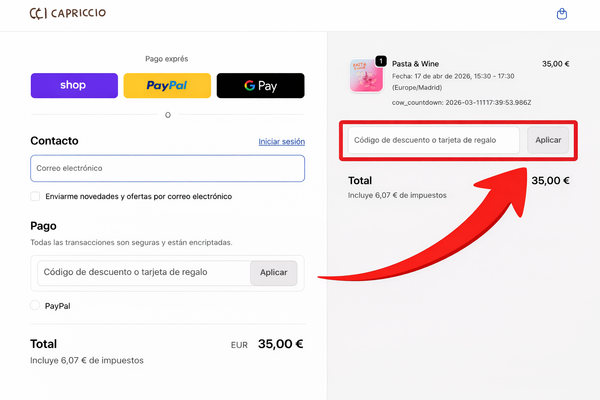The image size is (600, 400).
Task: Choose the yellow PayPal express button
Action: click(167, 85)
